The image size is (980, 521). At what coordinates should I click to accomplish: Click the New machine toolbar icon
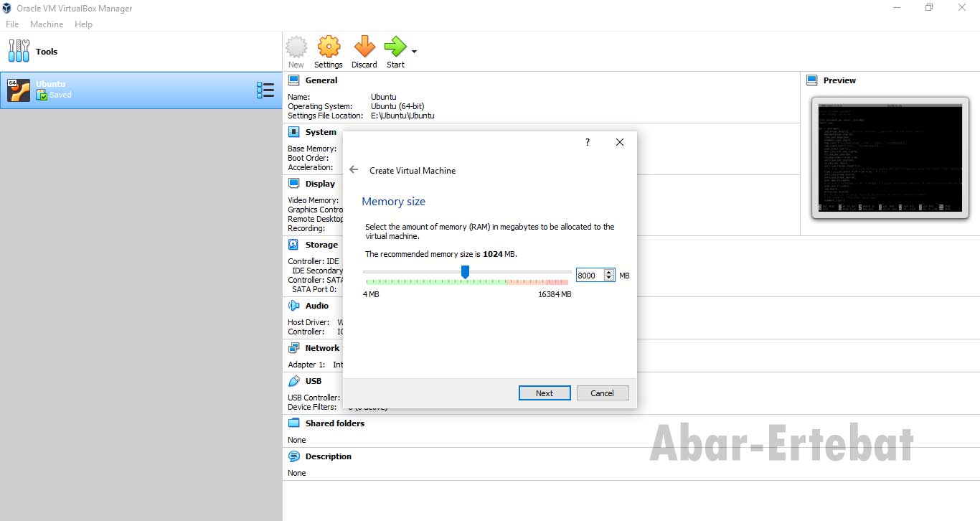296,47
